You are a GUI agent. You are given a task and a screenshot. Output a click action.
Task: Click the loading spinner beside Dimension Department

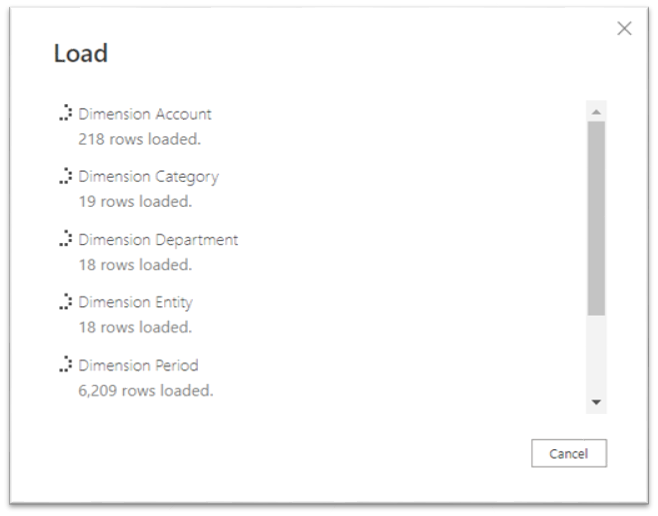click(65, 239)
